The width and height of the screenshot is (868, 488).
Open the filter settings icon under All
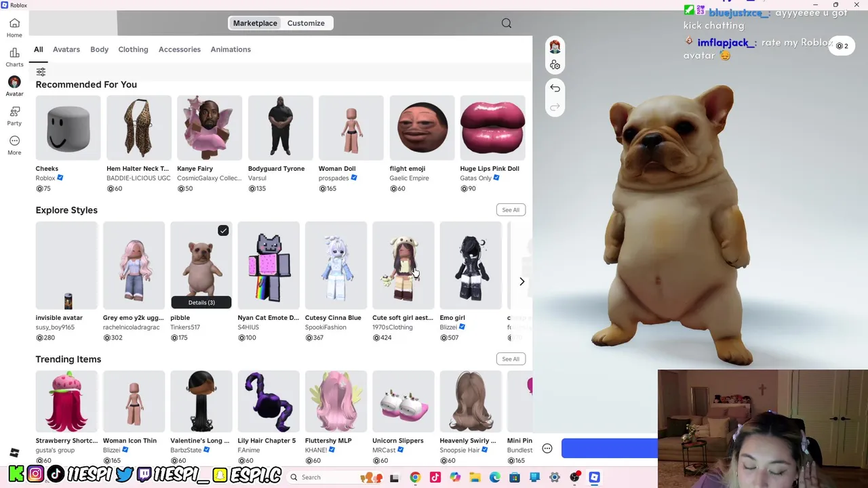click(41, 71)
